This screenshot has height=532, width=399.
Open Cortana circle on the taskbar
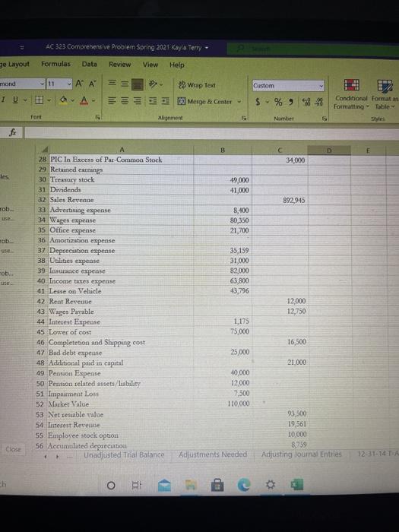(111, 486)
